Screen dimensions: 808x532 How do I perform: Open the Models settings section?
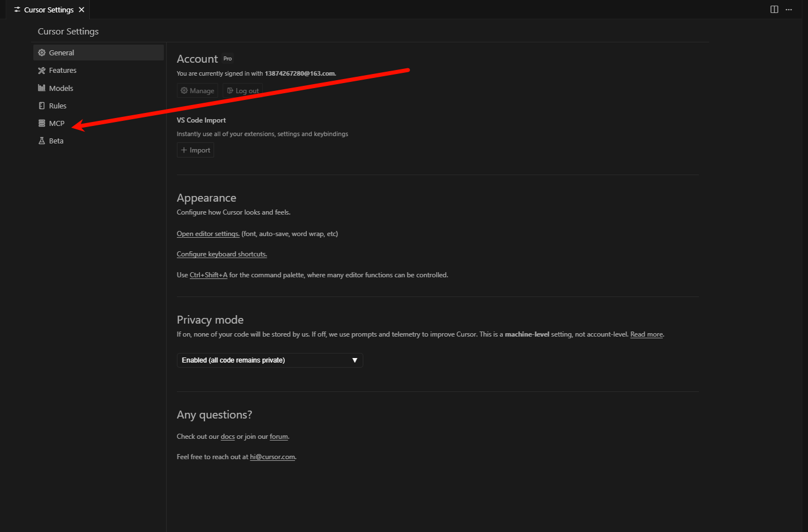click(98, 88)
